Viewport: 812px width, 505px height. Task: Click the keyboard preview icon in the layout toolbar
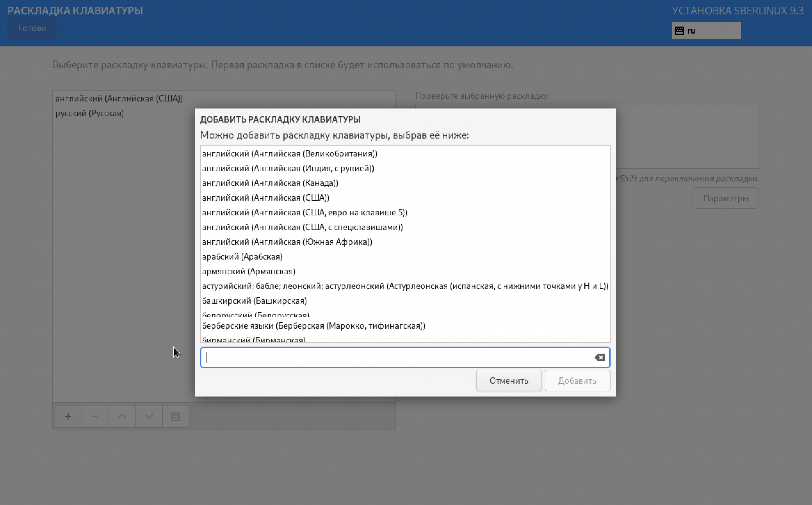tap(175, 416)
